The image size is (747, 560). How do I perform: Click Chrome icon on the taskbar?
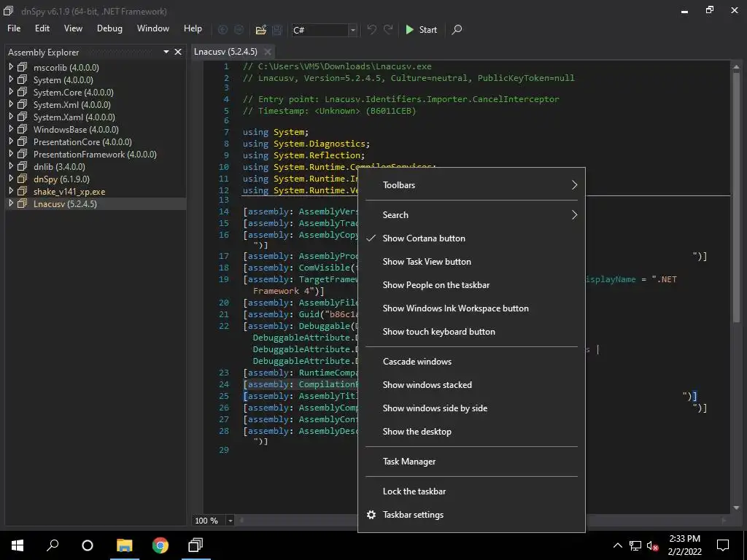[x=160, y=545]
